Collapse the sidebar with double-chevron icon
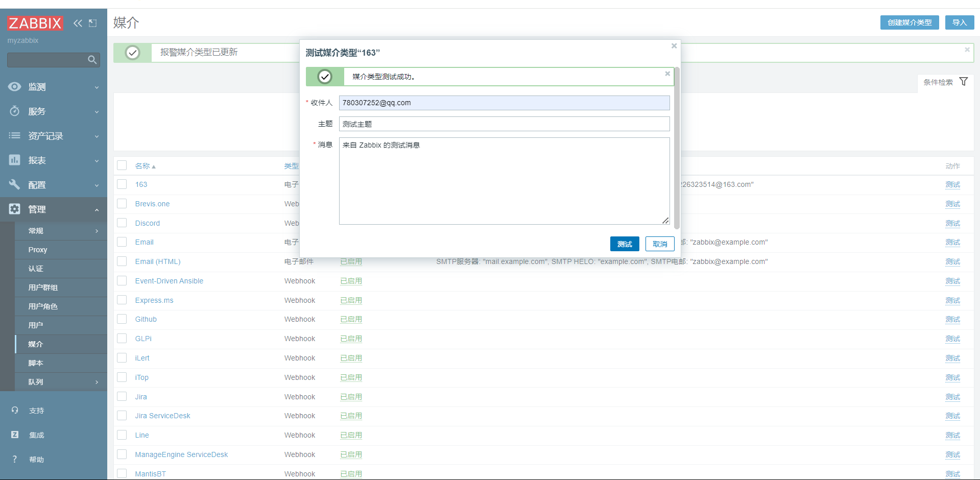The height and width of the screenshot is (480, 980). [78, 23]
